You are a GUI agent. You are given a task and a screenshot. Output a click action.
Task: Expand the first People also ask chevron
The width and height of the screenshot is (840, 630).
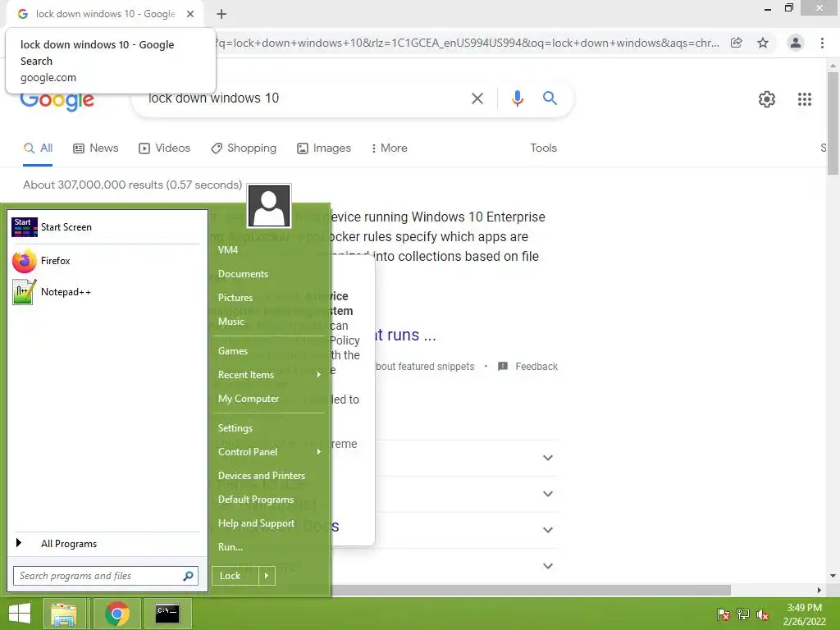tap(547, 458)
